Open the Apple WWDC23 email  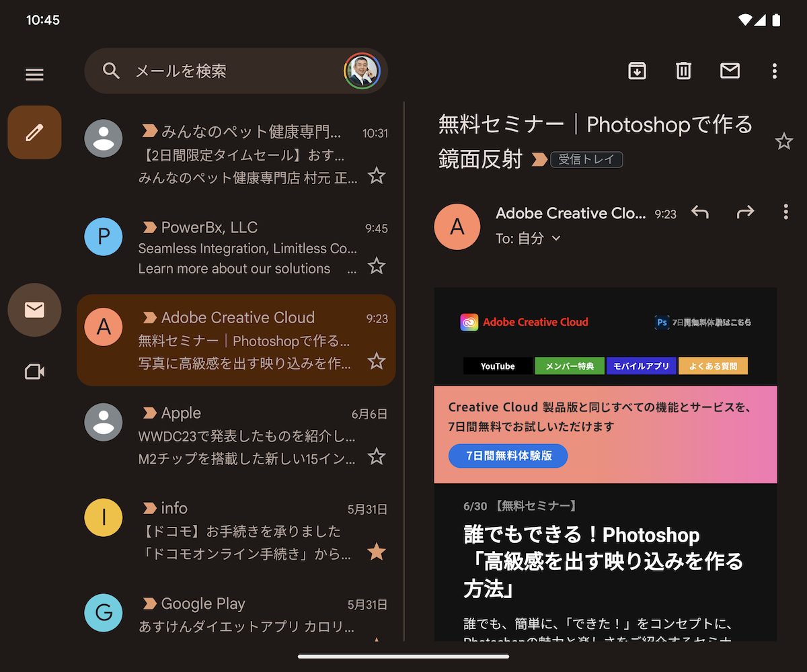(x=236, y=435)
